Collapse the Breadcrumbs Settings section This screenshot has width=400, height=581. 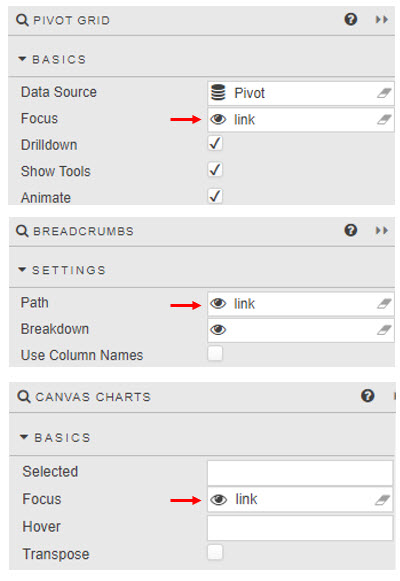(x=22, y=269)
